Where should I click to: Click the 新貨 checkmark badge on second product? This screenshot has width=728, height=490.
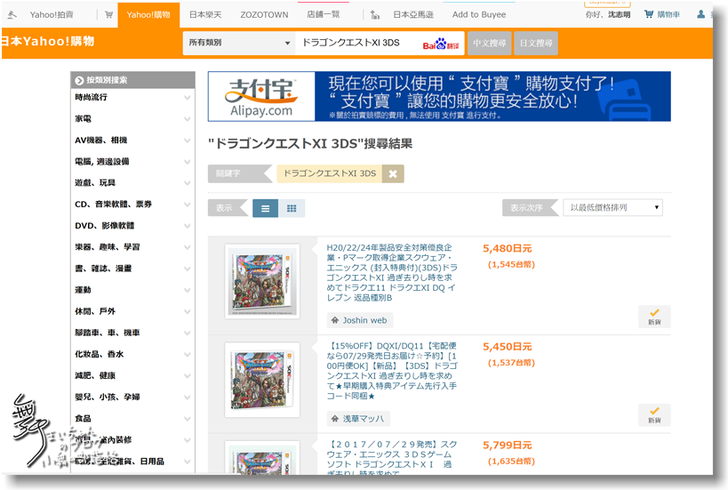coord(653,414)
